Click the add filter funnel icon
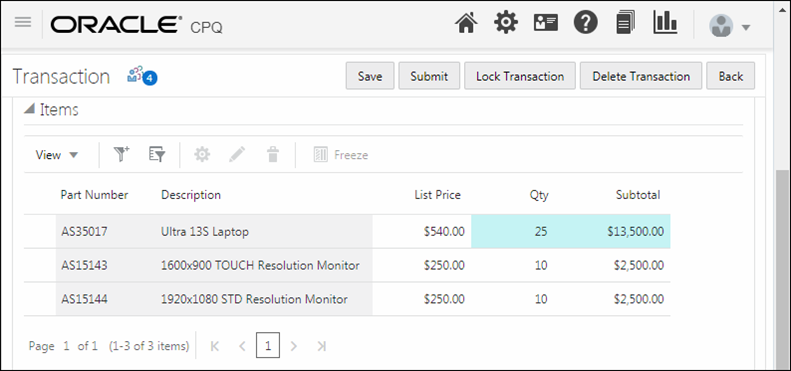Viewport: 791px width, 371px height. tap(122, 154)
